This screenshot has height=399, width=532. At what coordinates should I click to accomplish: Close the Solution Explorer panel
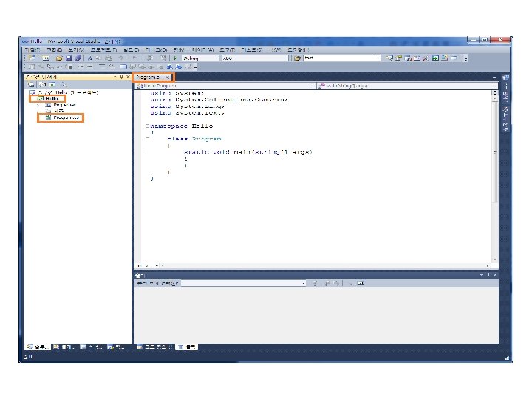click(128, 77)
